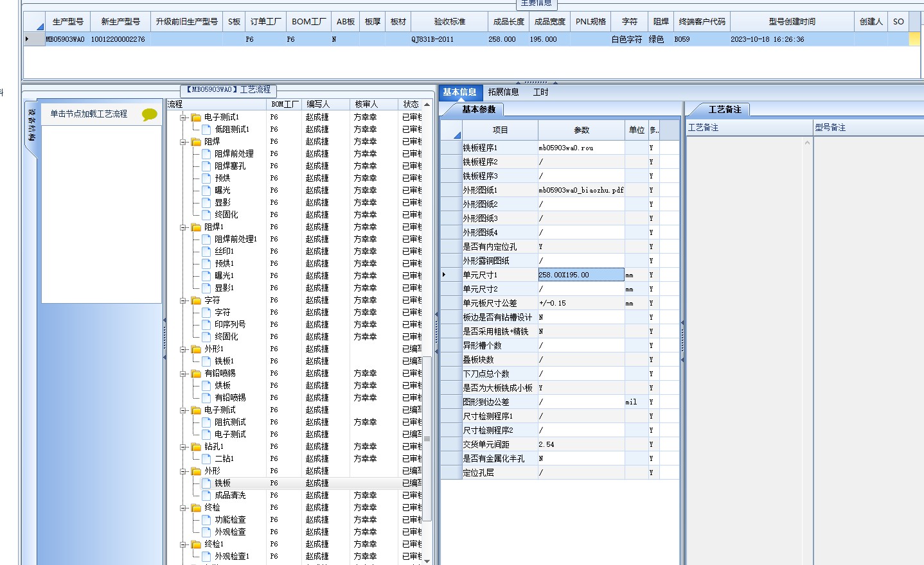Click the yellow speech bubble icon
924x565 pixels.
coord(150,114)
